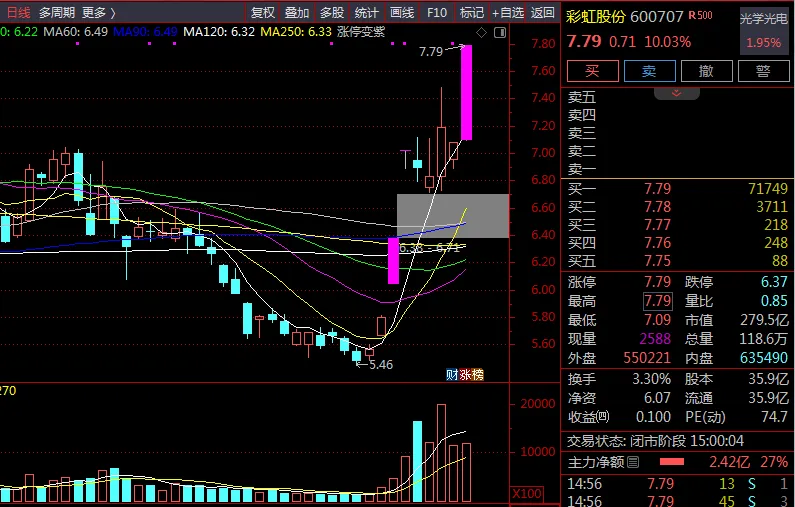Click the 主力净额 value 2.42亿
This screenshot has height=507, width=795.
729,462
